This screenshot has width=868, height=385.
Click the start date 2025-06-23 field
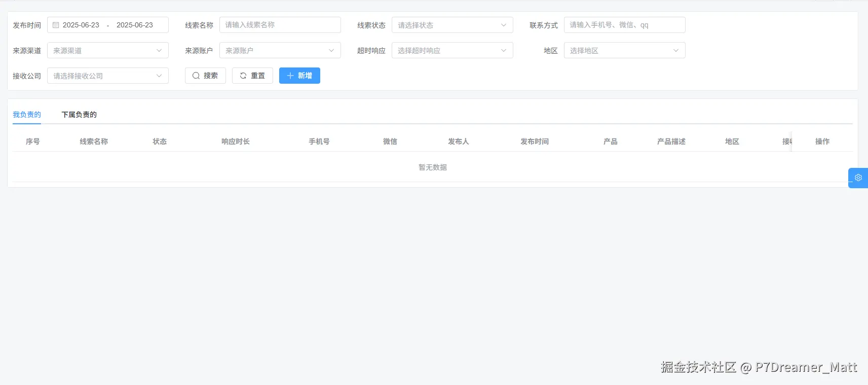click(81, 25)
